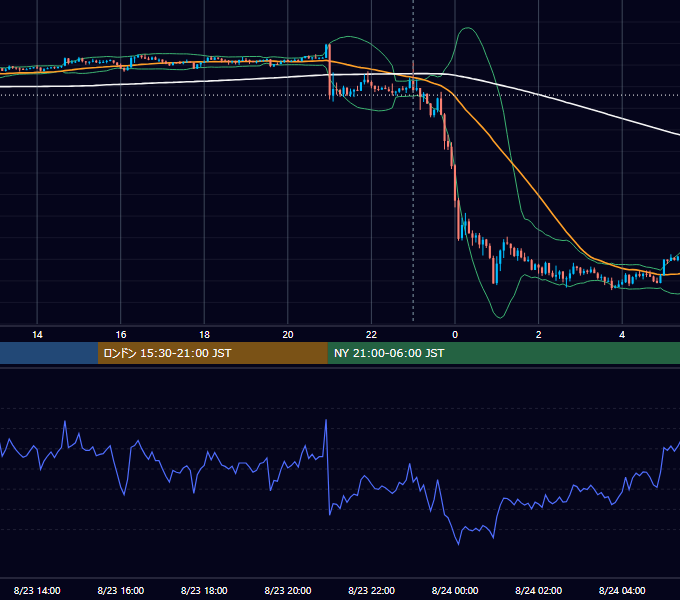
Task: Click hour label 4 on upper chart axis
Action: pos(622,335)
